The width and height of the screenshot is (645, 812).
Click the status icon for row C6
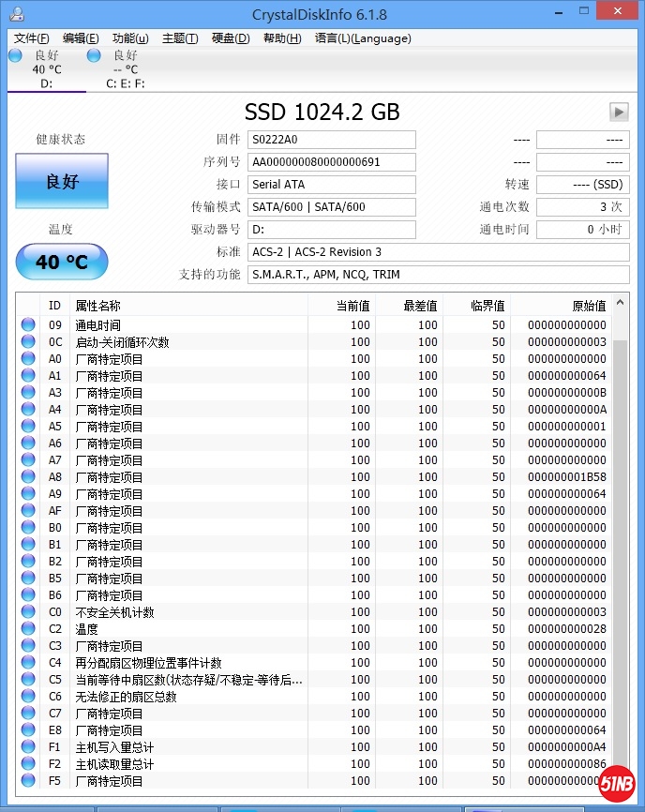pos(28,696)
